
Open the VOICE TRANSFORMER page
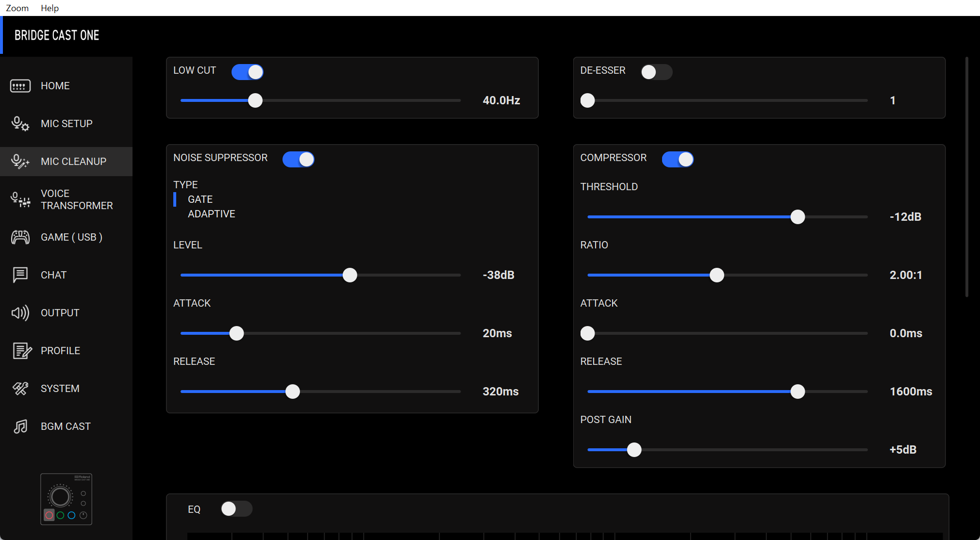[66, 199]
